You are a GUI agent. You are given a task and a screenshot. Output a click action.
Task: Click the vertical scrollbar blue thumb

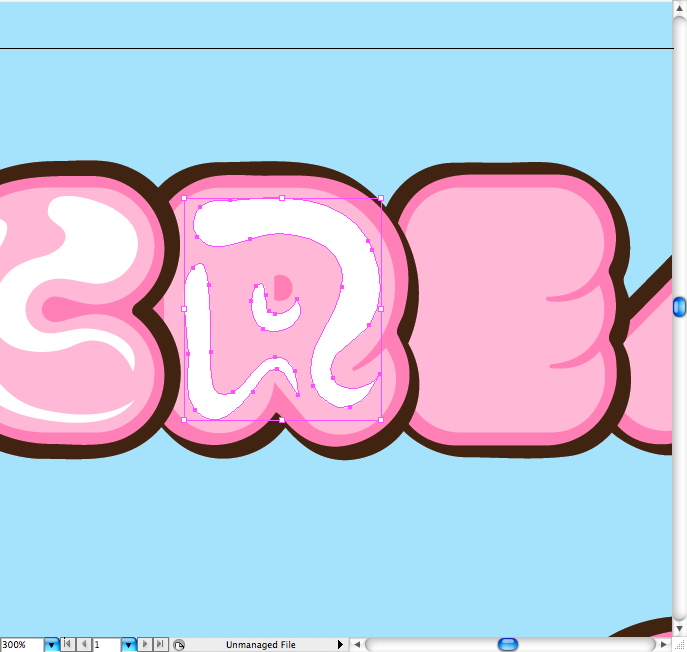point(680,307)
